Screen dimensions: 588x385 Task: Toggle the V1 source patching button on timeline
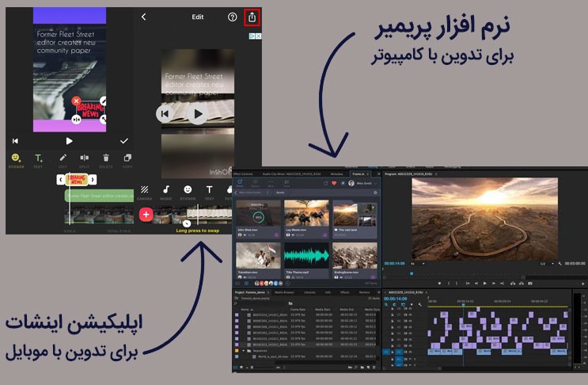pyautogui.click(x=386, y=352)
